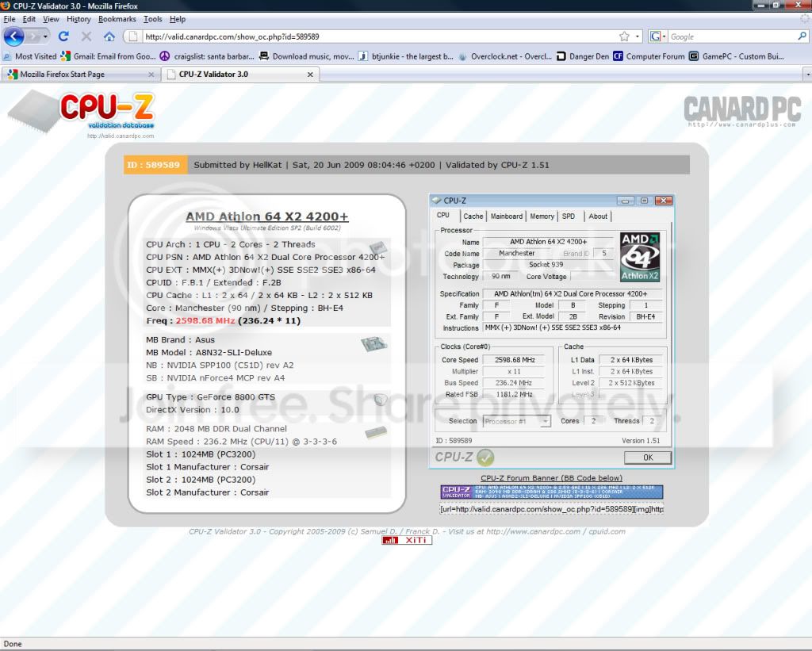The image size is (812, 651).
Task: Open the Gmail bookmark in bookmarks toolbar
Action: (x=109, y=56)
